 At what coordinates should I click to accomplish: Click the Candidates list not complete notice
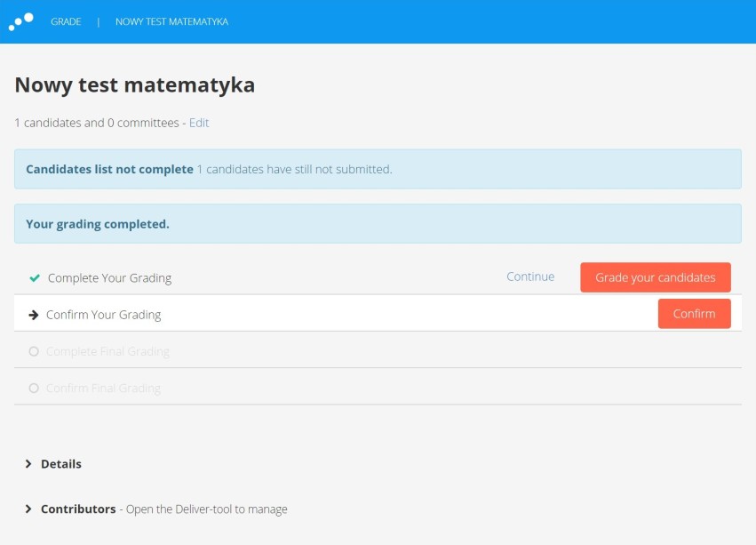[x=378, y=169]
